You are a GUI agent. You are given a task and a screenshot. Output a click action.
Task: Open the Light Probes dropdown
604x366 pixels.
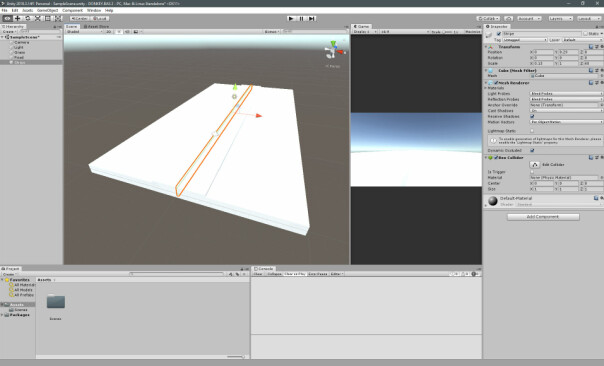click(x=566, y=94)
